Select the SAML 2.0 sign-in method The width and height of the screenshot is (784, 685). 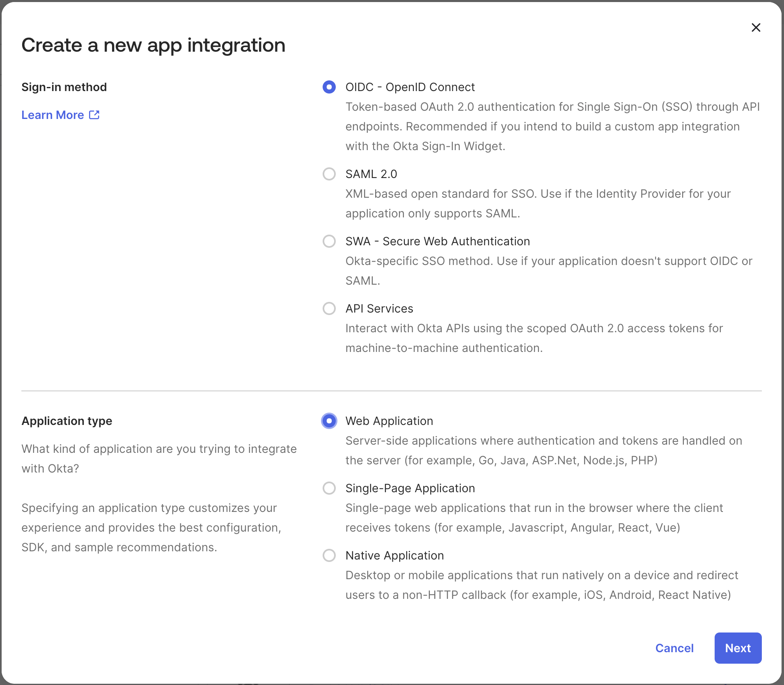point(329,174)
